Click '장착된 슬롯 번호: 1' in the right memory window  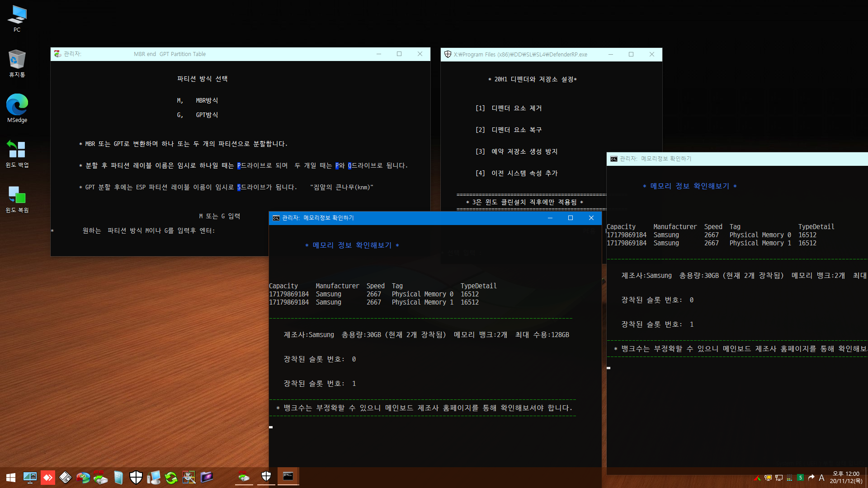(657, 324)
